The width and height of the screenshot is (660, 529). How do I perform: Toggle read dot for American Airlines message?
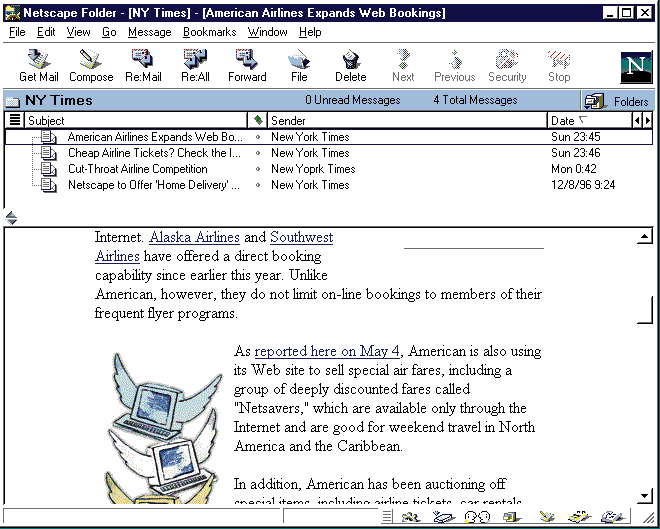pos(258,137)
